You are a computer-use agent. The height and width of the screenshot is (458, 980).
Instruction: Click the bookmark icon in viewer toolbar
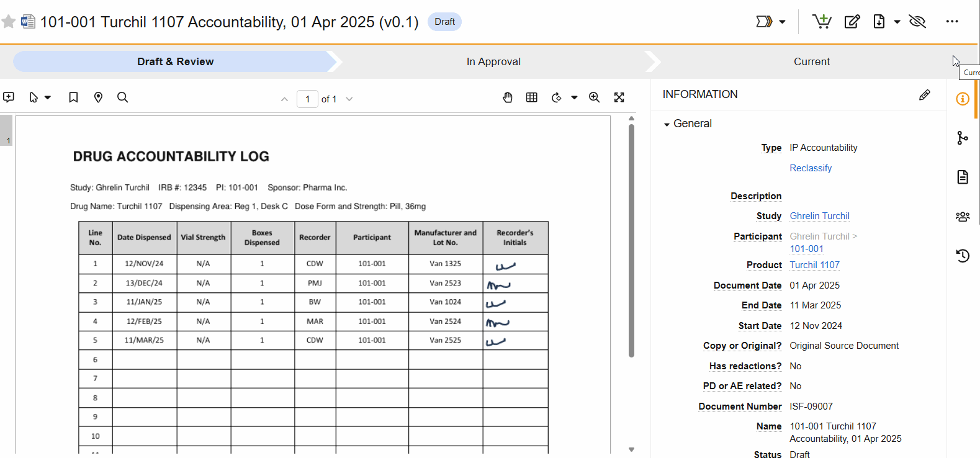coord(73,97)
